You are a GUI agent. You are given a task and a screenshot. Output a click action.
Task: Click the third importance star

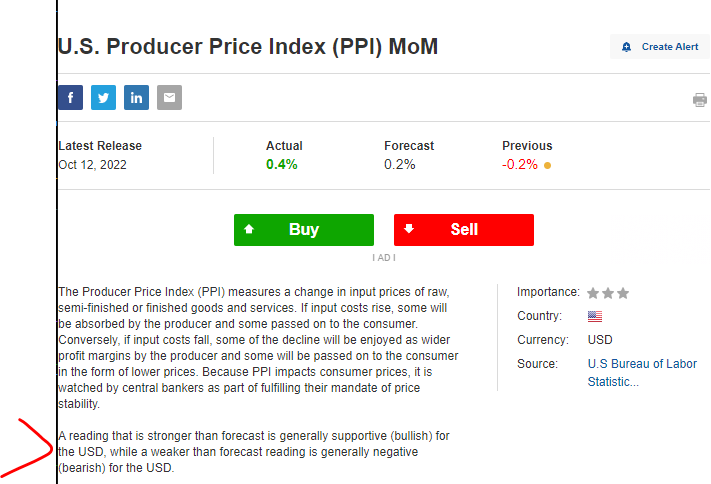(623, 293)
